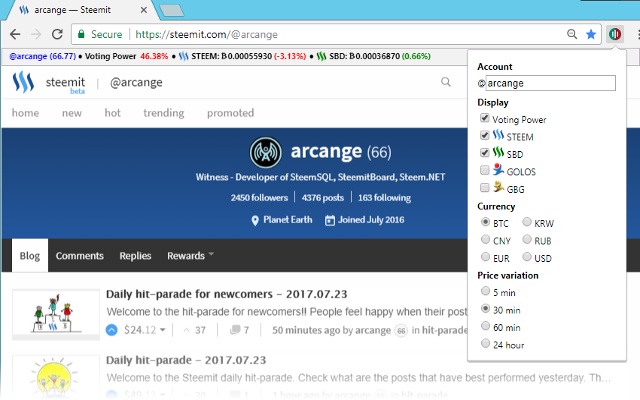The width and height of the screenshot is (640, 400).
Task: Close the arcange — Steemit tab
Action: click(144, 10)
